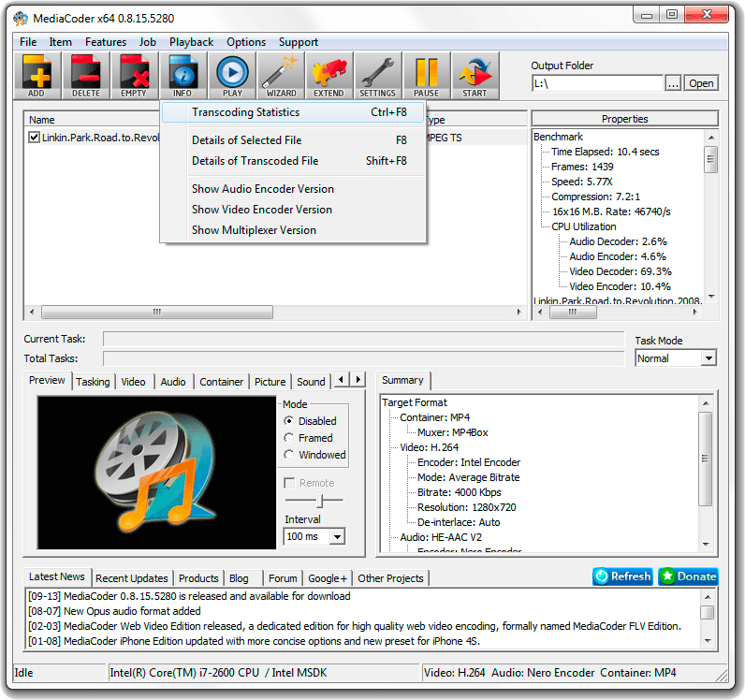Viewport: 745px width, 700px height.
Task: Switch to the Tasking tab
Action: (93, 382)
